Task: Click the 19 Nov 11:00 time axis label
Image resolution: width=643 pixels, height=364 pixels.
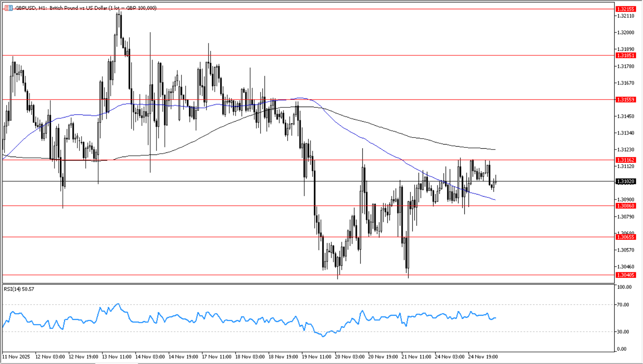Action: (316, 357)
